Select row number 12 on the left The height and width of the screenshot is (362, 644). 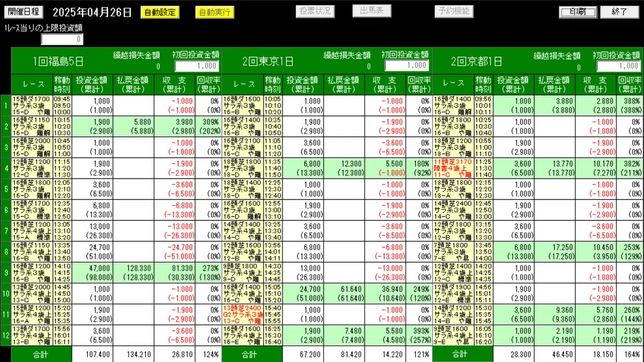pyautogui.click(x=5, y=335)
